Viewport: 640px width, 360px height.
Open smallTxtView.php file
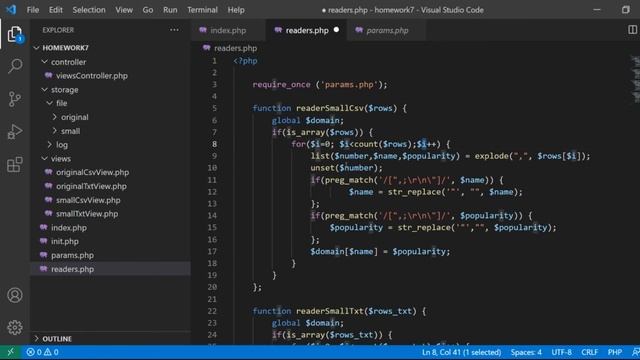87,214
